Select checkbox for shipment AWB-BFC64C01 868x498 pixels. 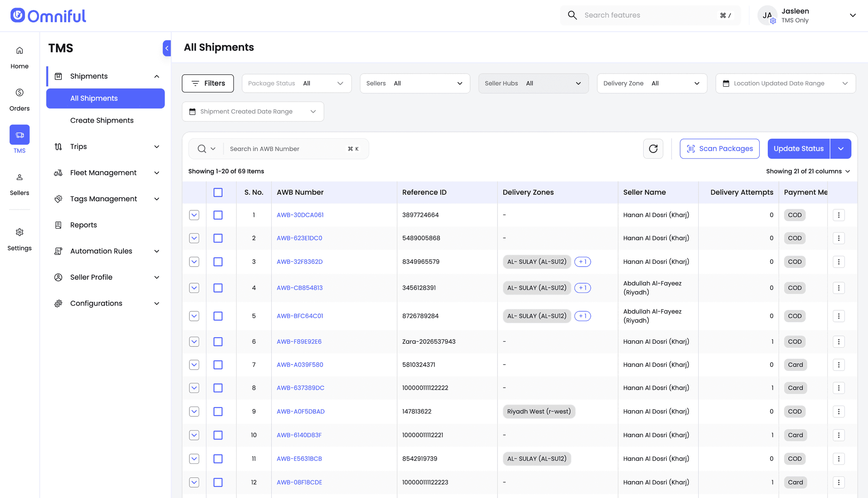pyautogui.click(x=218, y=316)
